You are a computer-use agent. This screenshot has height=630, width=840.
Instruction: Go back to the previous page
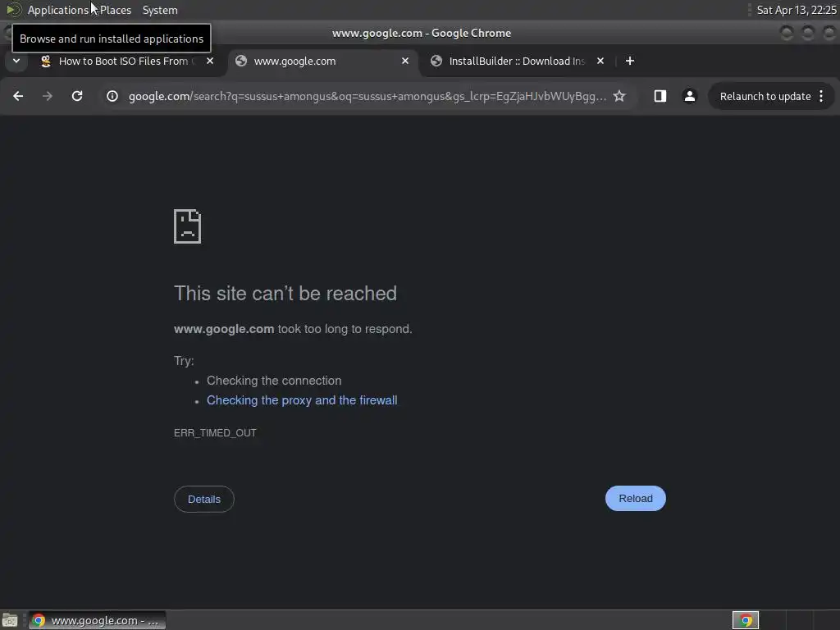click(x=18, y=96)
